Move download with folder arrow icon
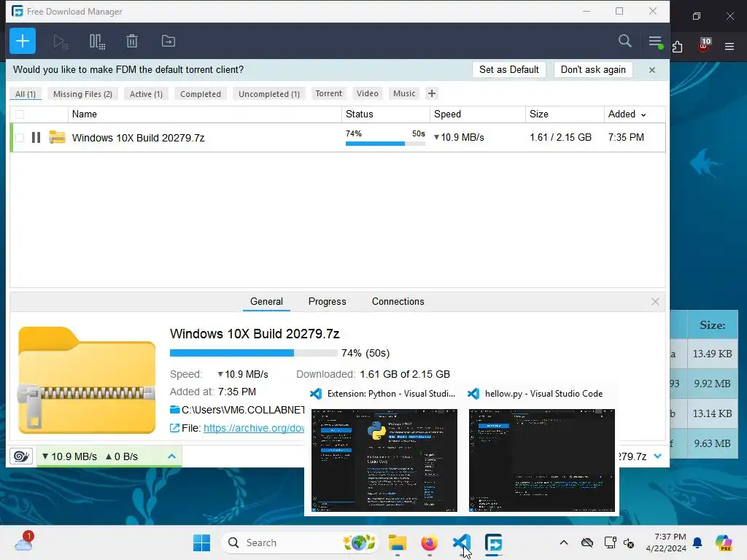747x560 pixels. (x=169, y=42)
